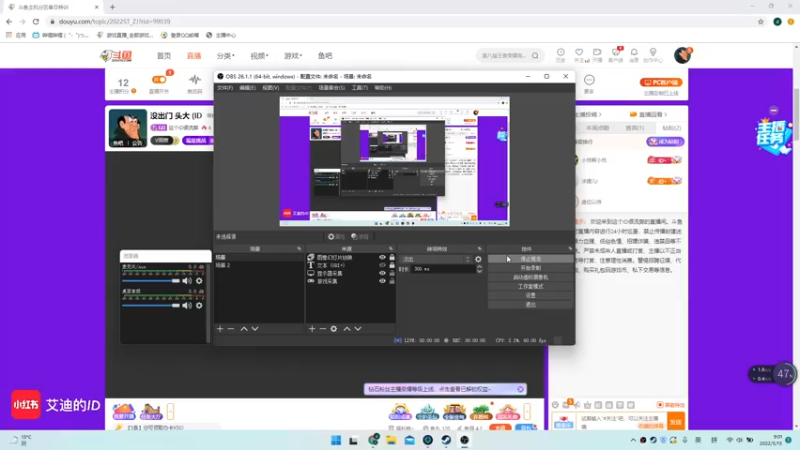The width and height of the screenshot is (800, 450).
Task: Show hidden system tray icons chevron
Action: coord(633,440)
